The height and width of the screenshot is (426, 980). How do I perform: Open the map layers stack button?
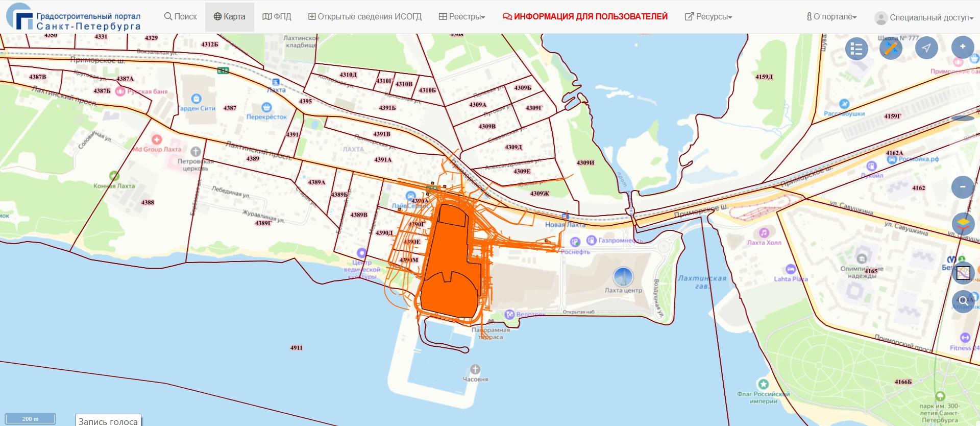[x=963, y=223]
